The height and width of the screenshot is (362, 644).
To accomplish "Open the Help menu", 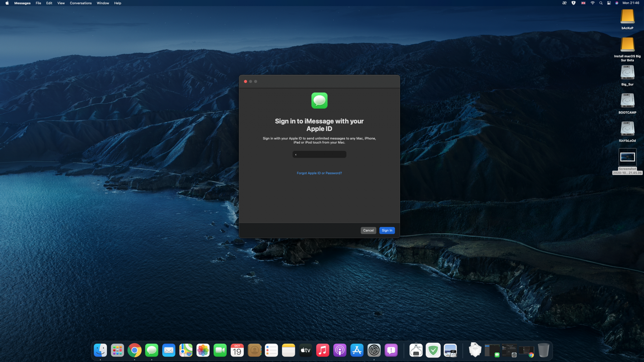I will point(118,3).
